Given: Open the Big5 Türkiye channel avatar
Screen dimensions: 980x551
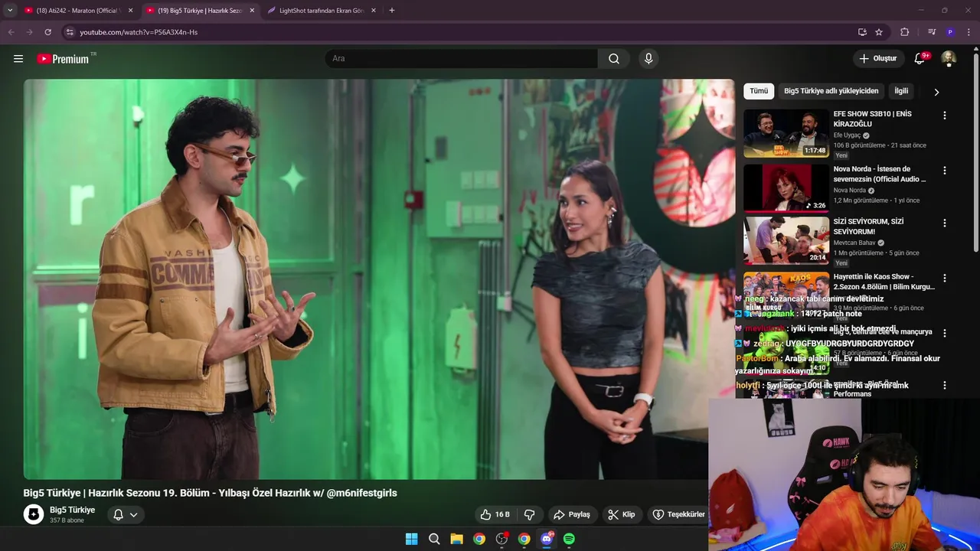Looking at the screenshot, I should click(x=34, y=514).
